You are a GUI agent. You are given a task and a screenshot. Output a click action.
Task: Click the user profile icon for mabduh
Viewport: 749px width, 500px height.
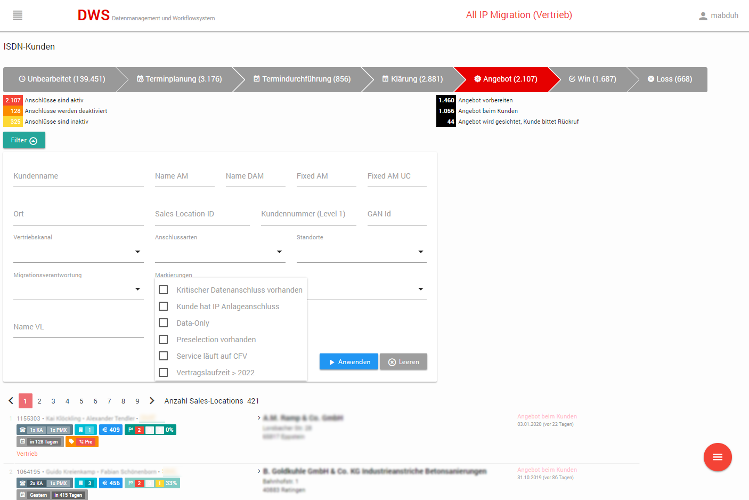pos(703,16)
